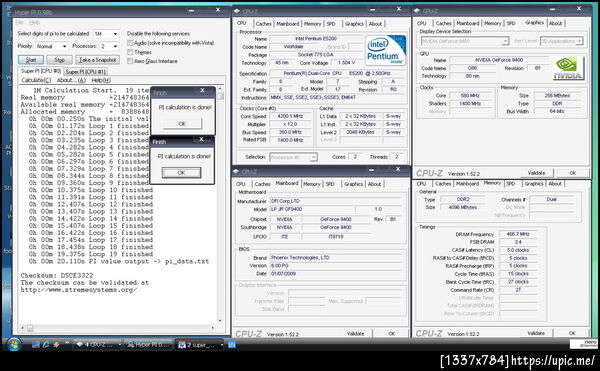Click the Super PI vertical scrollbar up arrow

point(220,88)
